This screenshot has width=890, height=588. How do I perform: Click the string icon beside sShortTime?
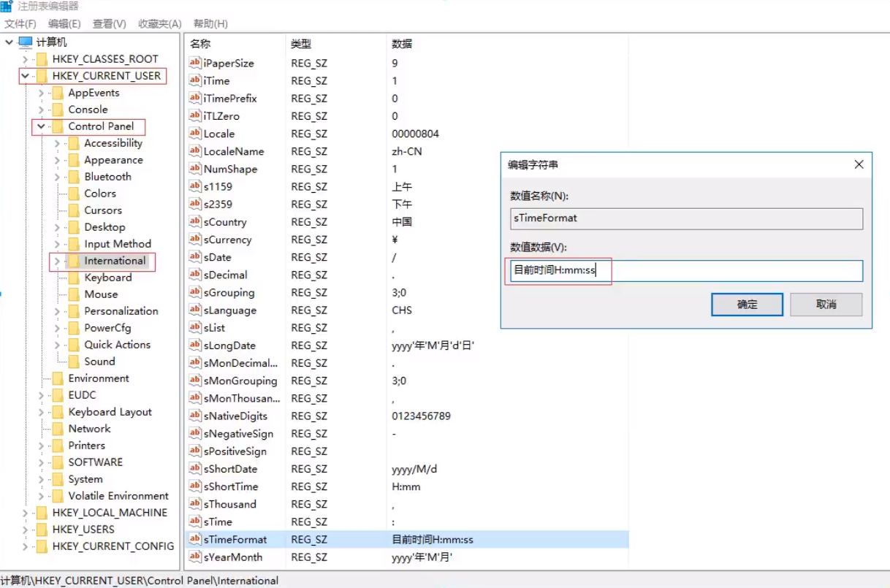195,486
